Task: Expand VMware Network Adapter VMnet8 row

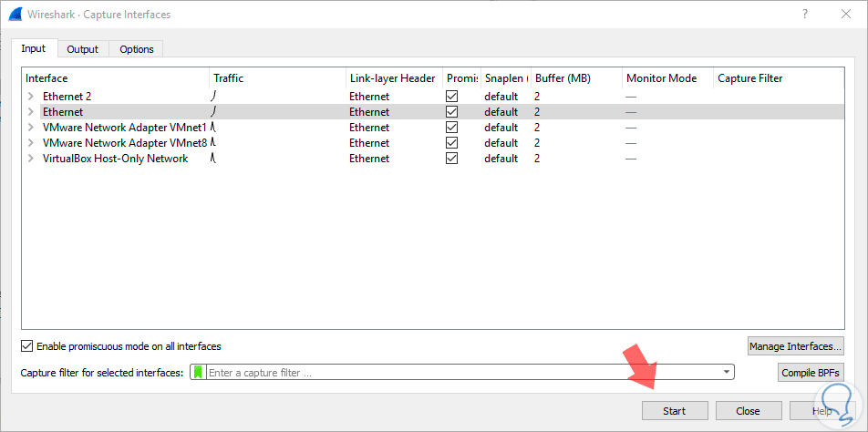Action: [30, 142]
